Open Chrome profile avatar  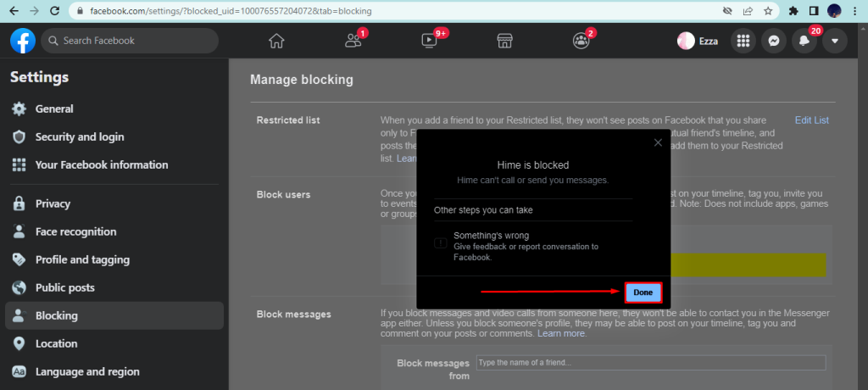click(x=834, y=10)
